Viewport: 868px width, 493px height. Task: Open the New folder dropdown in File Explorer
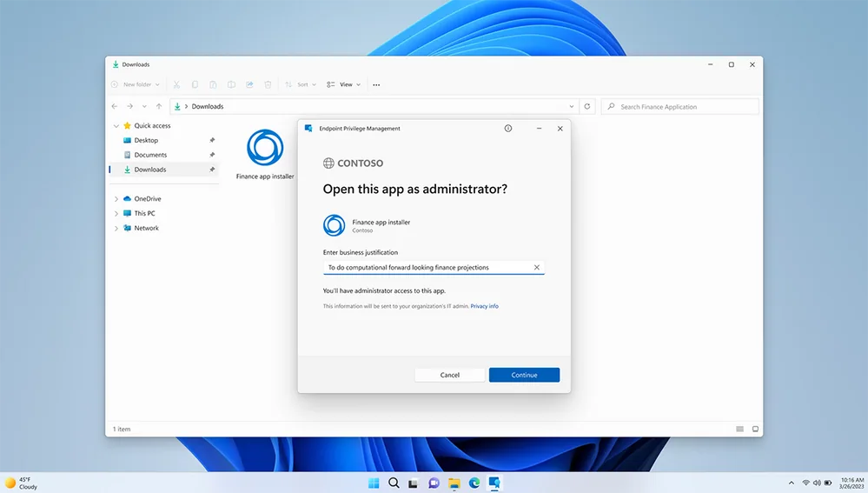point(136,84)
